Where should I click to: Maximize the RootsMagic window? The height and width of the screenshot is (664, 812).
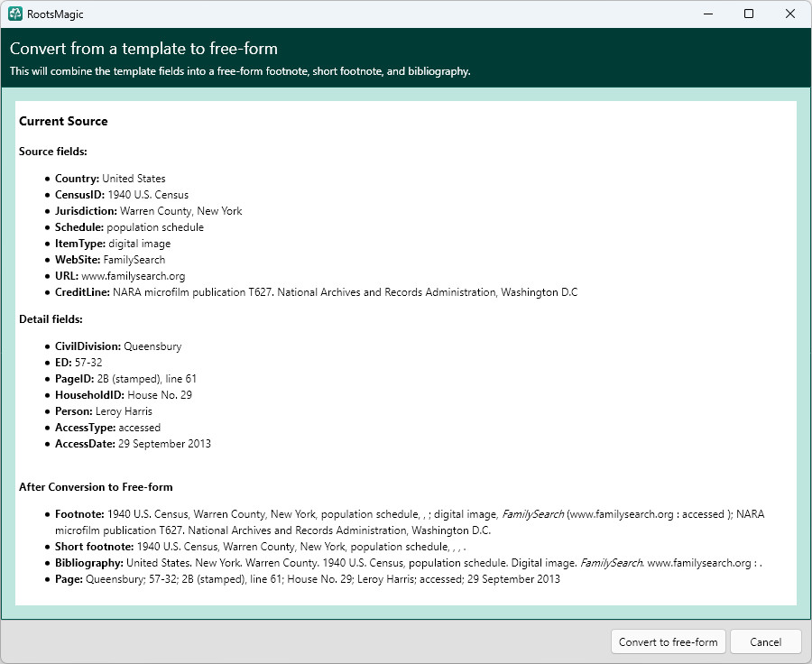tap(749, 14)
